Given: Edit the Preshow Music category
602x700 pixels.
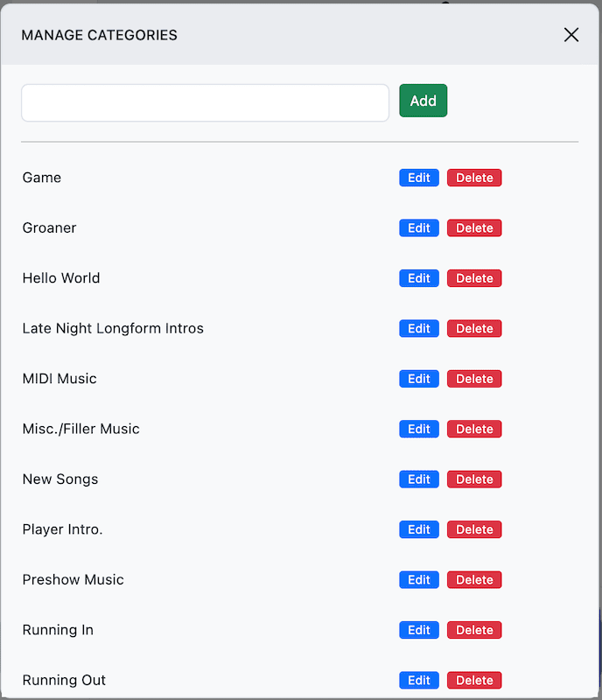Looking at the screenshot, I should tap(418, 579).
